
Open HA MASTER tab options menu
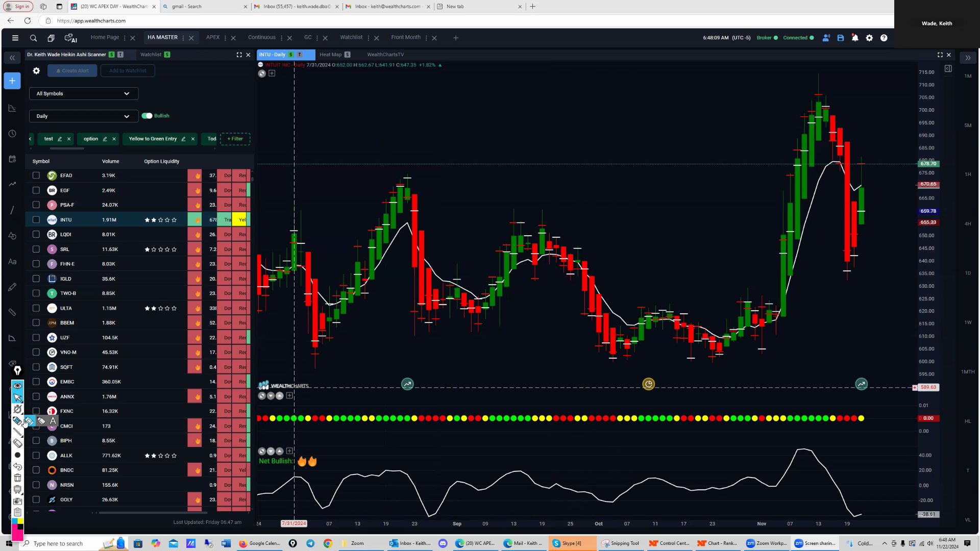[183, 38]
